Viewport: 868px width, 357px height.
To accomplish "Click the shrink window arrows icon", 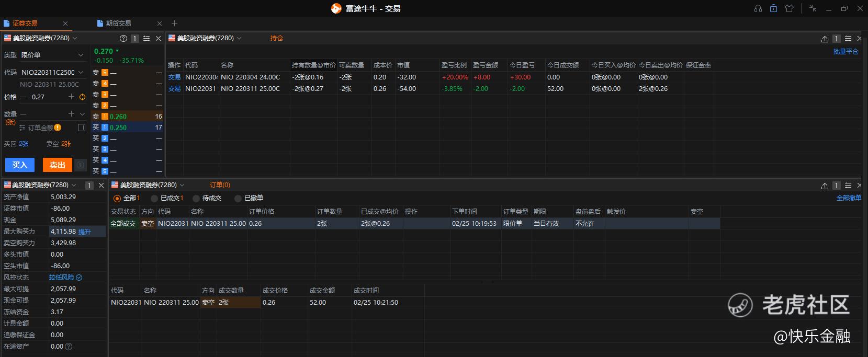I will click(813, 8).
